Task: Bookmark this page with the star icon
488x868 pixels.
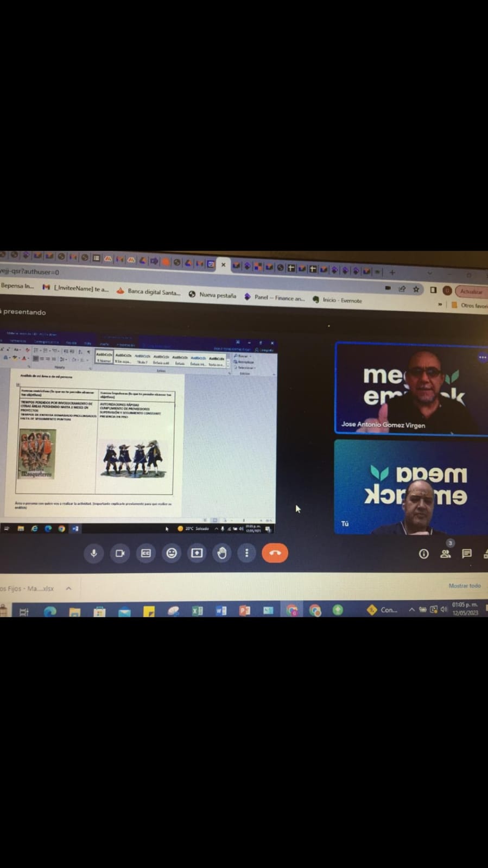Action: pos(416,289)
